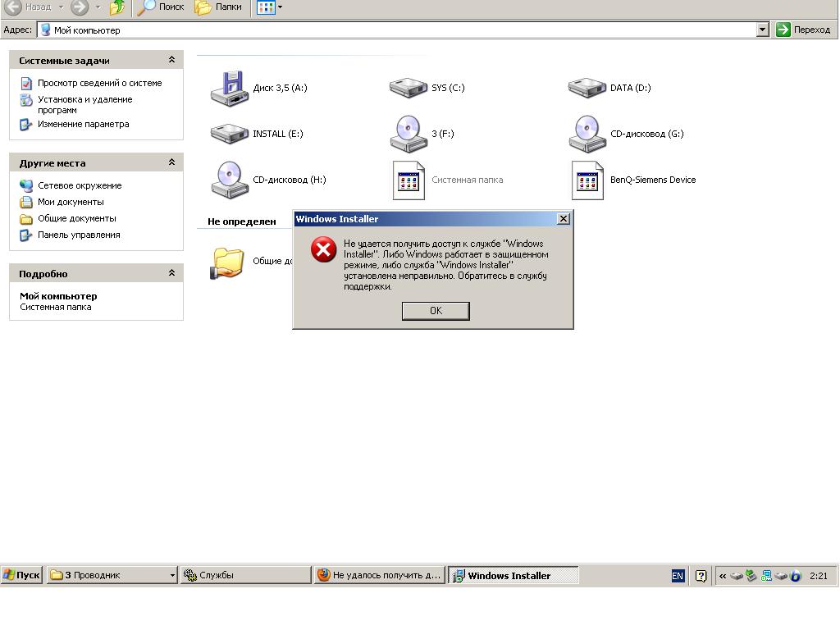Screen dimensions: 840x630
Task: Click the Up folder toolbar icon
Action: point(117,7)
